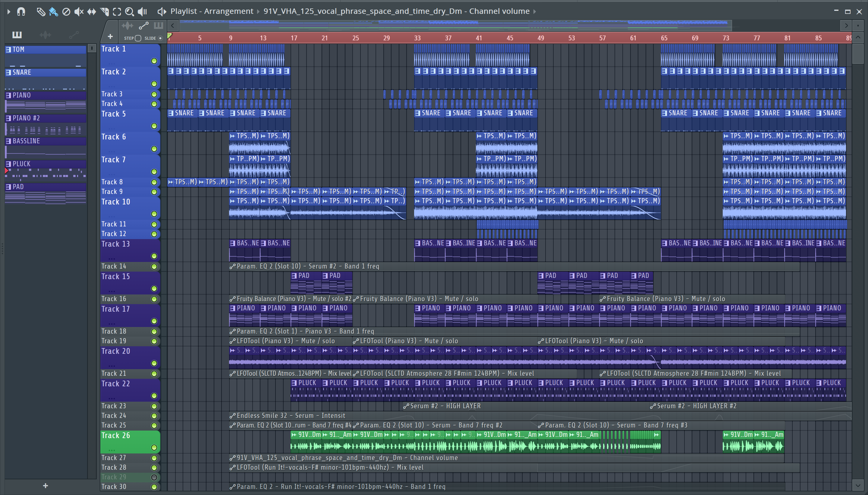The image size is (868, 495).
Task: Unmute Track 29 using its dim light
Action: 154,477
